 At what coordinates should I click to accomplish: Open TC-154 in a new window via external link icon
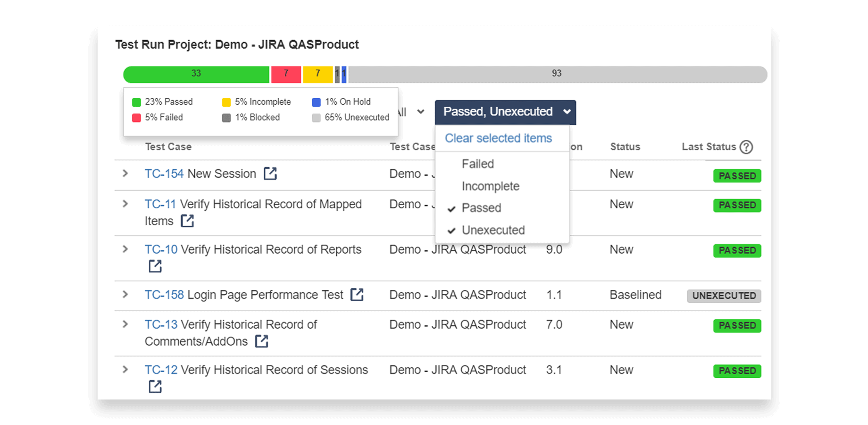pyautogui.click(x=270, y=173)
